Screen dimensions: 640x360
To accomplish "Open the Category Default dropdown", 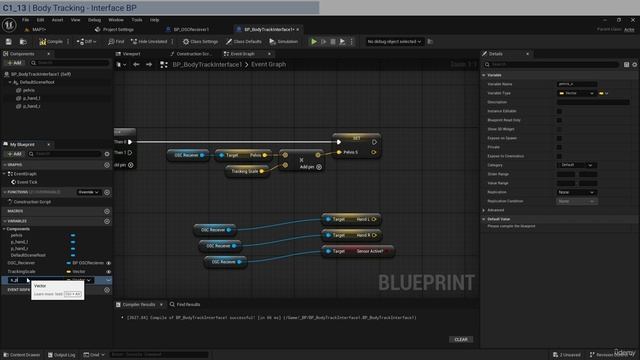I will point(576,165).
